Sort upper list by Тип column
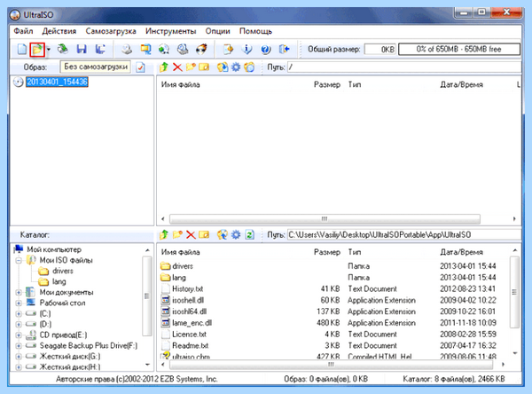532x394 pixels. 354,84
